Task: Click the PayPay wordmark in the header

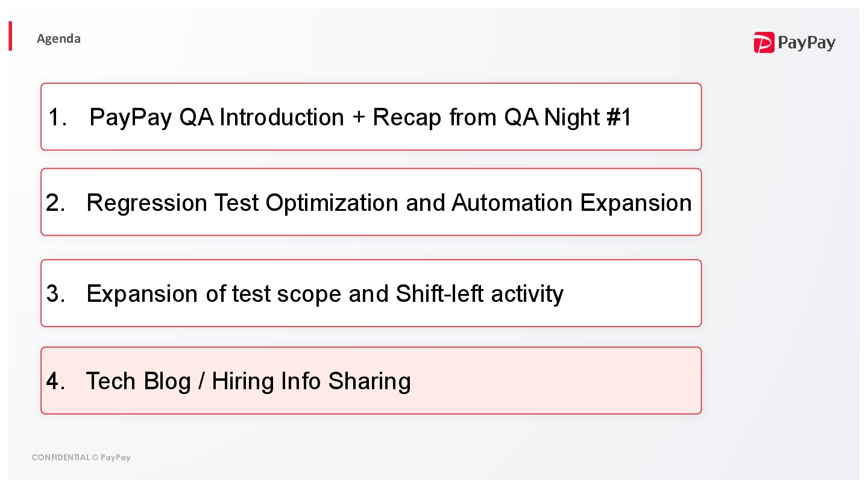Action: point(807,43)
